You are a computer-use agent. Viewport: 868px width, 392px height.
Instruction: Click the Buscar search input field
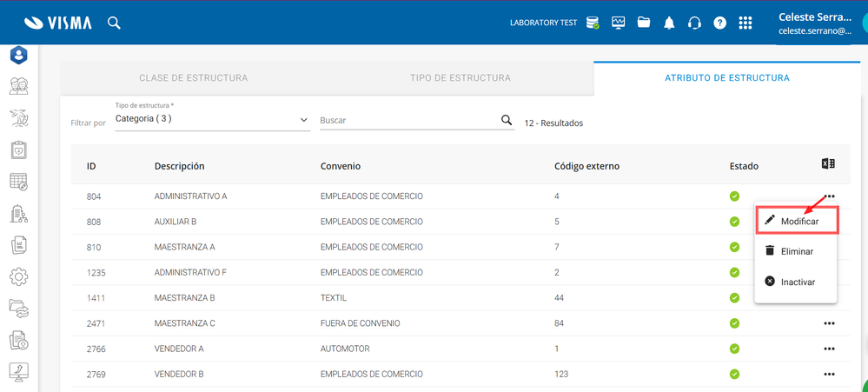407,121
